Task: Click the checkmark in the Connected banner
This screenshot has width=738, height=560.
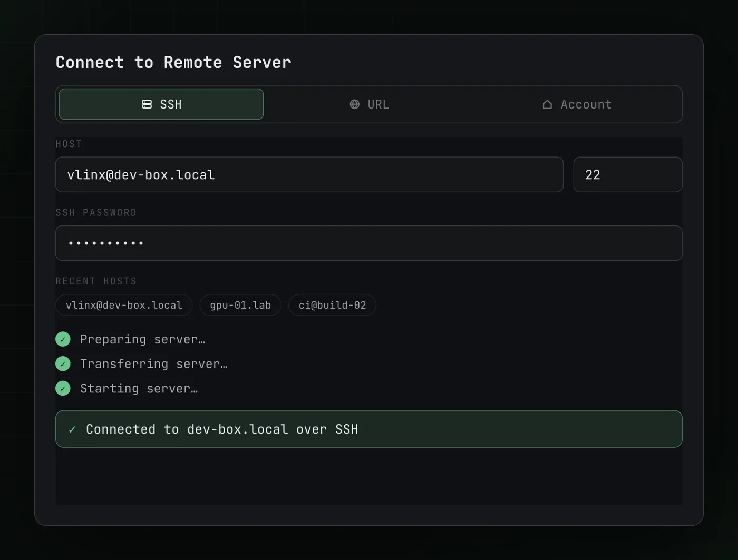Action: coord(72,429)
